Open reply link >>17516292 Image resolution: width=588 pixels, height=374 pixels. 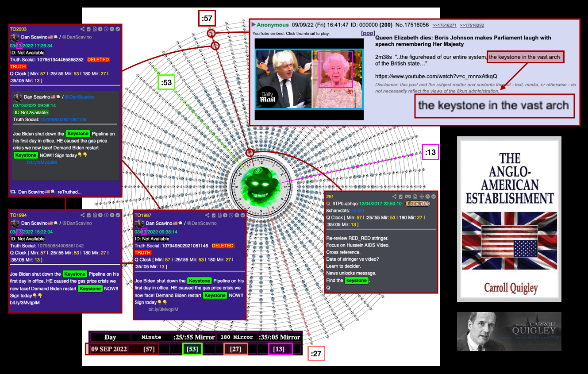pyautogui.click(x=472, y=25)
